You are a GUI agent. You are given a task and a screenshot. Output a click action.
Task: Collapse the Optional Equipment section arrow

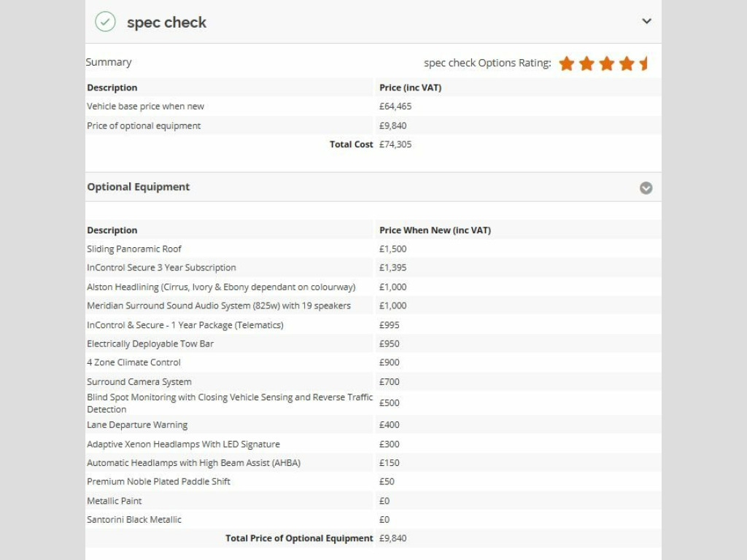point(646,188)
